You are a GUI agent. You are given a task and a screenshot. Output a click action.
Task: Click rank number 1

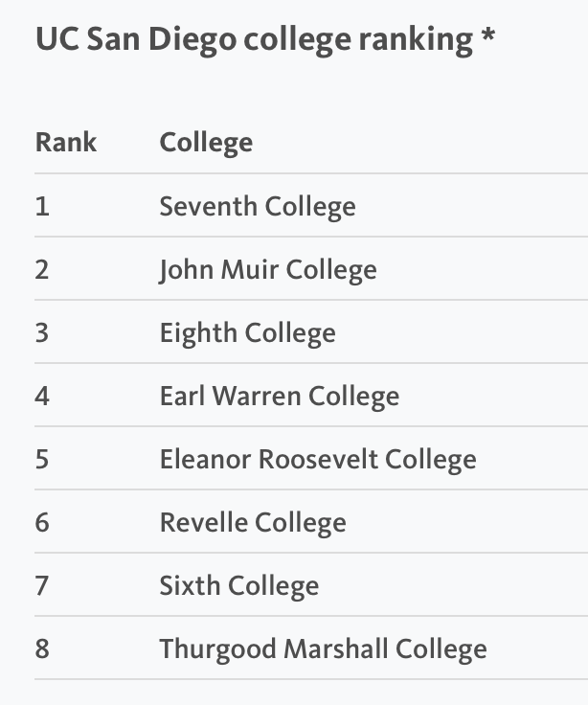coord(42,206)
